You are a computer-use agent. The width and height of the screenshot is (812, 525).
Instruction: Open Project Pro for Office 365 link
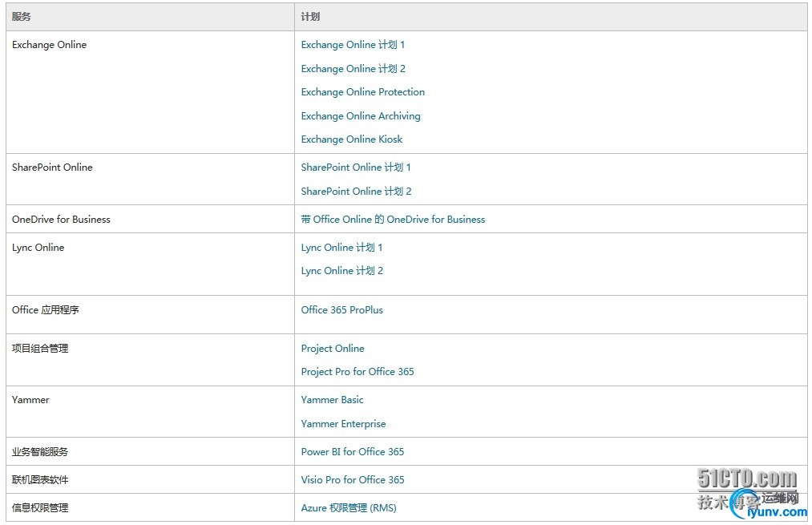[357, 372]
